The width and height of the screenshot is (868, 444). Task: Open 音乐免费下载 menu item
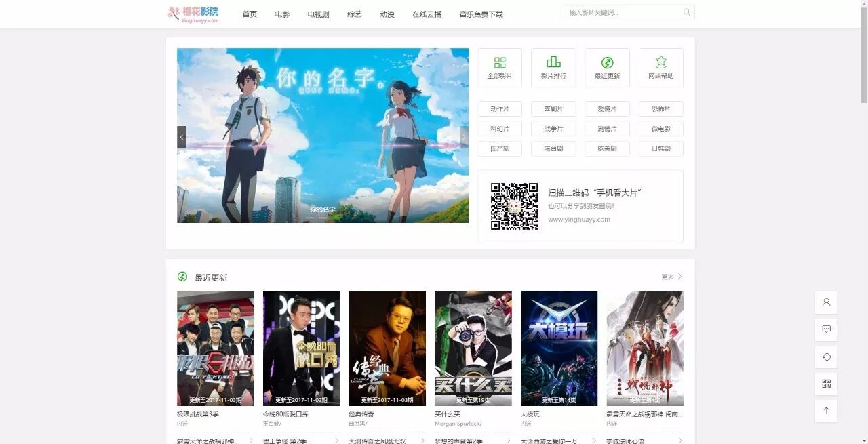tap(481, 14)
